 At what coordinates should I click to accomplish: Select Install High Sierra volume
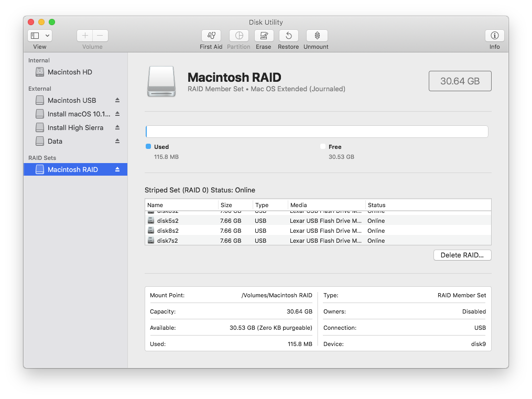tap(75, 127)
